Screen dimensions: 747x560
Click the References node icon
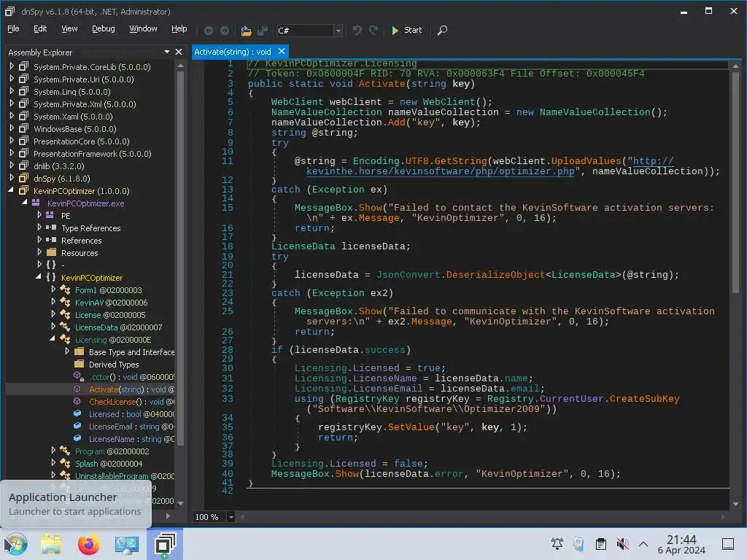[51, 240]
